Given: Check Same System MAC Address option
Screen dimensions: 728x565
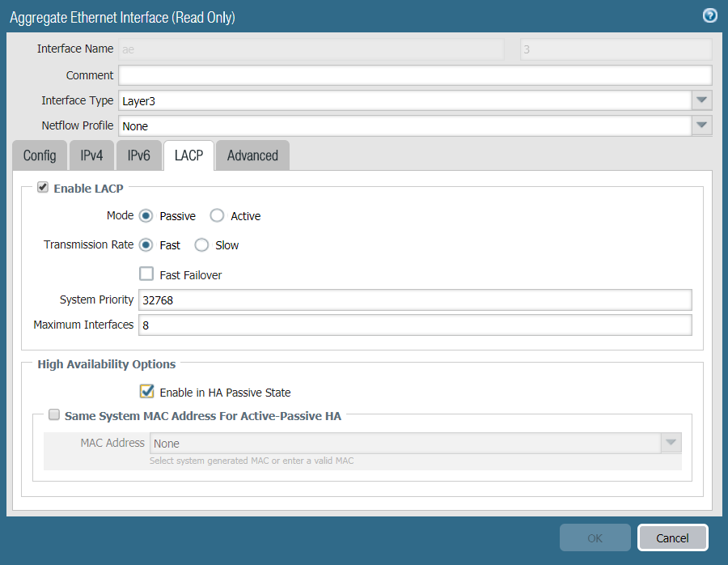Looking at the screenshot, I should point(54,415).
